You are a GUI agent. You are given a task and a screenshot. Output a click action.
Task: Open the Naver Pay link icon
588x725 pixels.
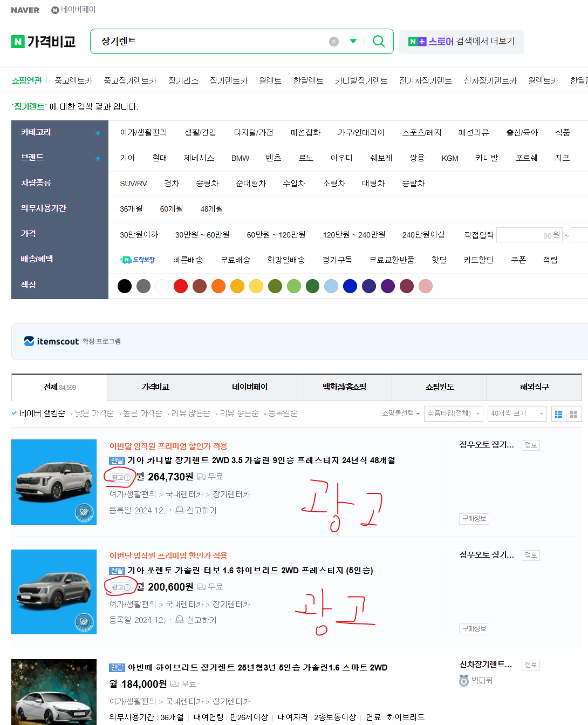[55, 10]
